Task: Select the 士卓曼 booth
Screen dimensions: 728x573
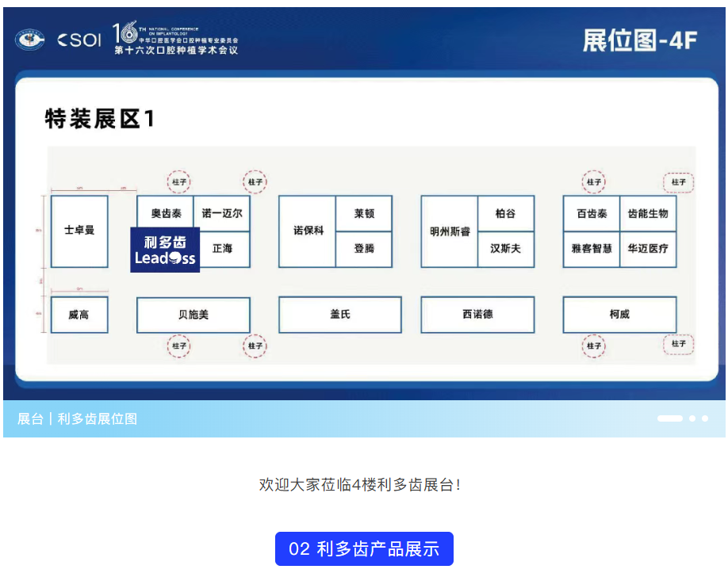Action: (x=79, y=231)
